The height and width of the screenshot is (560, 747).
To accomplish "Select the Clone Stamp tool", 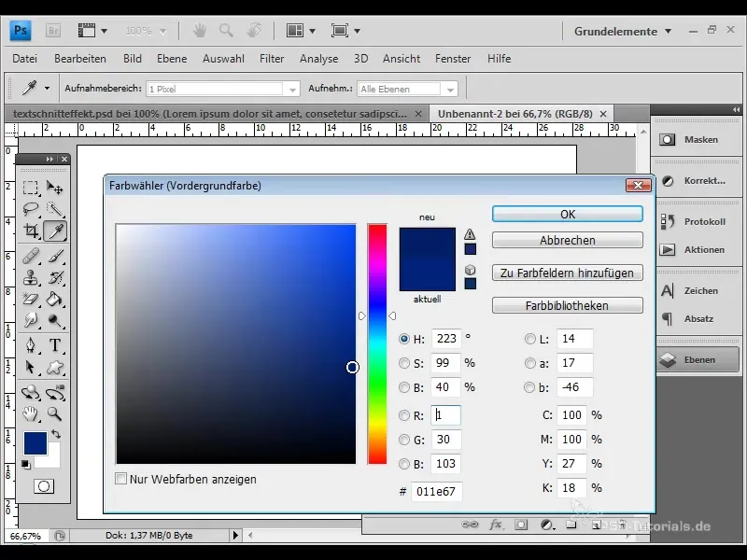I will pyautogui.click(x=31, y=277).
